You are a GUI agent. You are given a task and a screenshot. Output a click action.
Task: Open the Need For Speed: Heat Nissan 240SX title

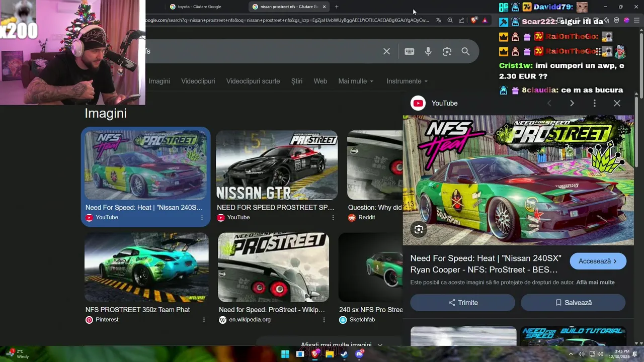point(486,264)
